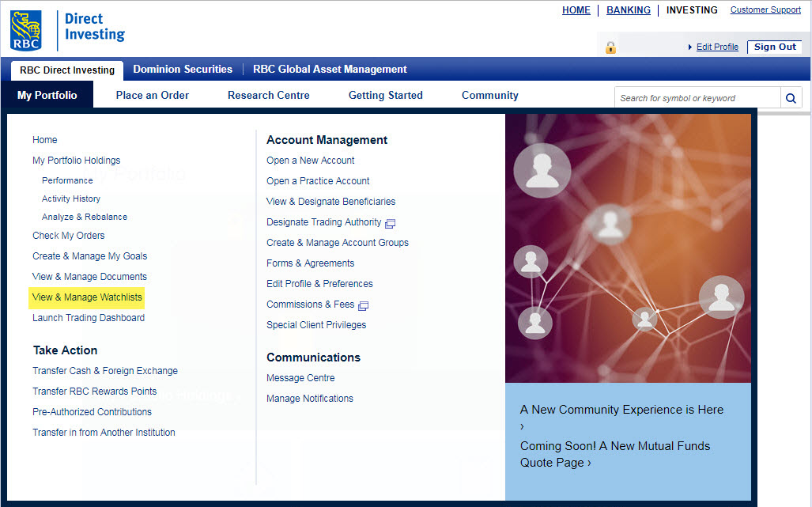Open View & Manage Watchlists link

[87, 297]
